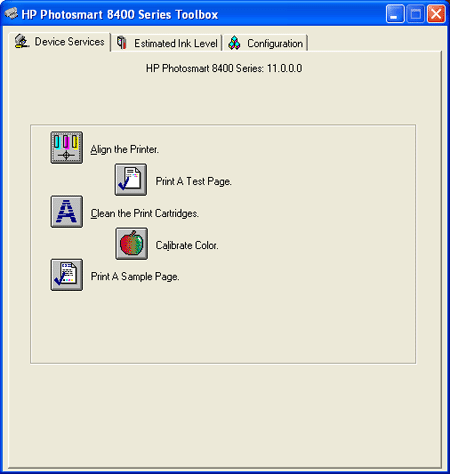Screen dimensions: 450x474
Task: Click the Print A Test Page icon button
Action: (x=131, y=179)
